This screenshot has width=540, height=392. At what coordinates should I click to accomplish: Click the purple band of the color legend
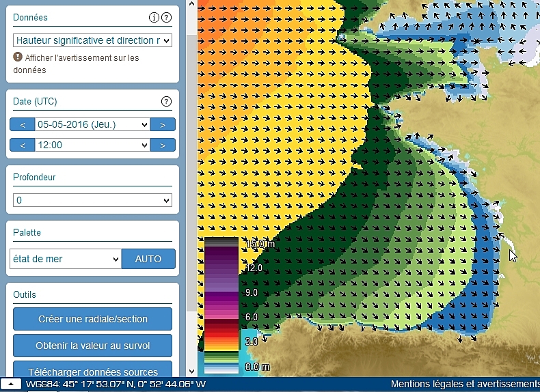[221, 270]
